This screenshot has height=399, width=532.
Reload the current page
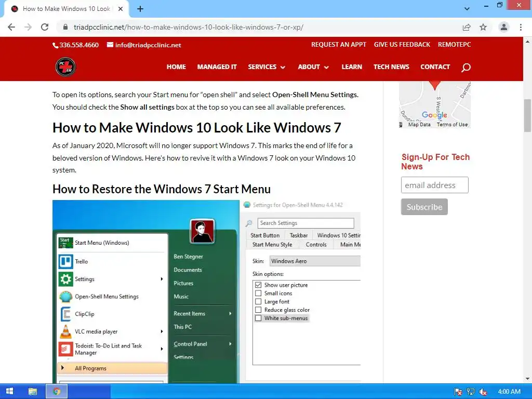click(x=45, y=27)
